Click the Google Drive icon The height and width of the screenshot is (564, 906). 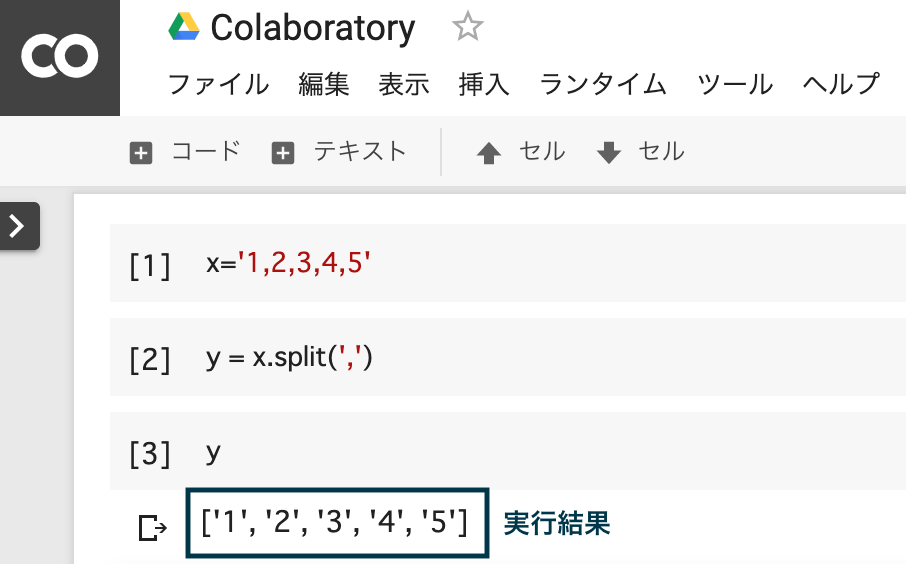tap(183, 27)
